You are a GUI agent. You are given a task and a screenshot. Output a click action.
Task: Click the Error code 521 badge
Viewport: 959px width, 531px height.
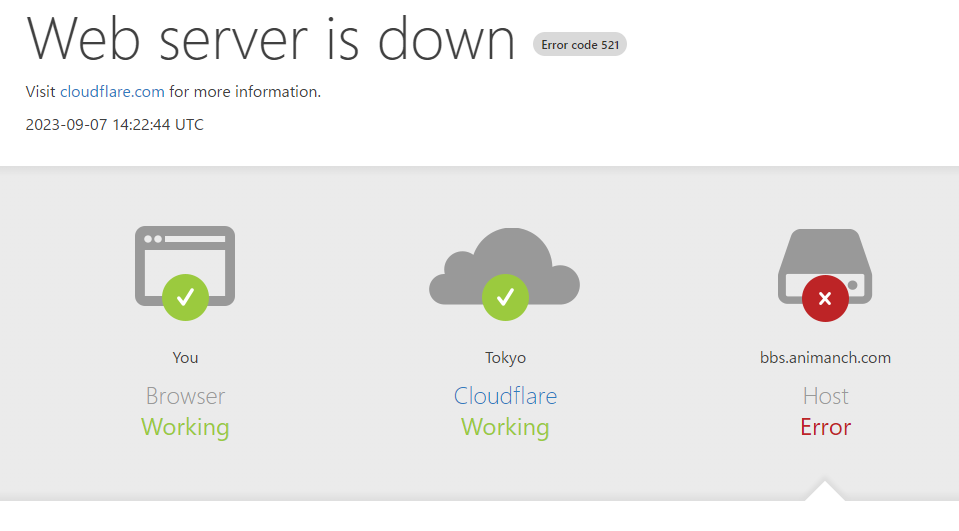point(580,45)
